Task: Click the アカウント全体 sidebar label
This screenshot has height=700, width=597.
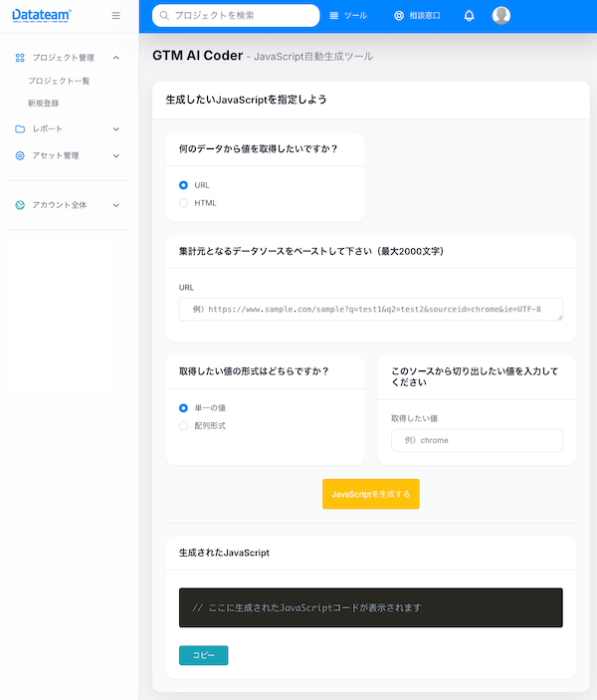Action: 60,205
